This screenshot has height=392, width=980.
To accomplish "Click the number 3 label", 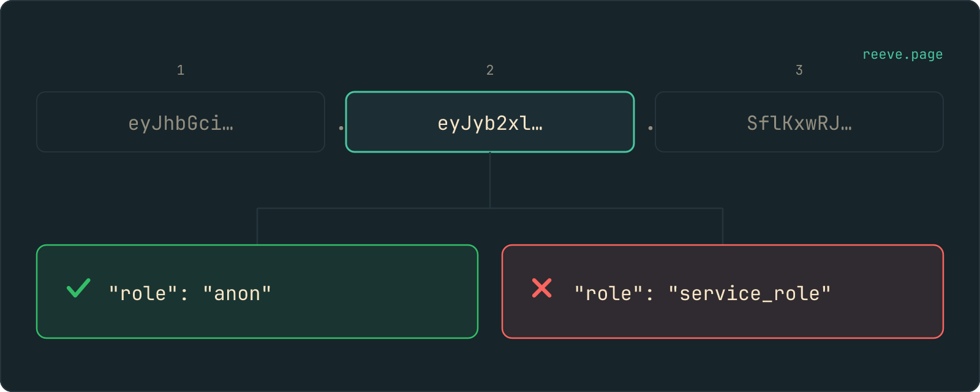I will tap(799, 70).
